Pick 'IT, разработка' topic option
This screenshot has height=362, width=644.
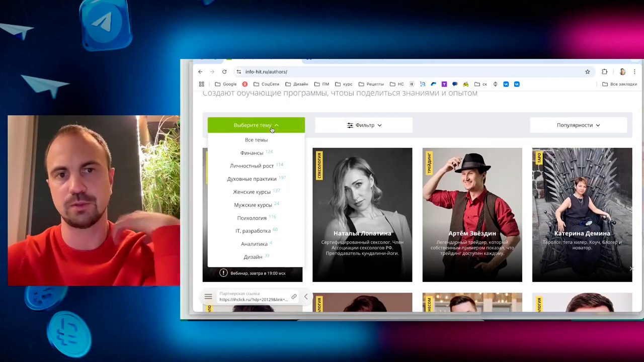tap(253, 231)
